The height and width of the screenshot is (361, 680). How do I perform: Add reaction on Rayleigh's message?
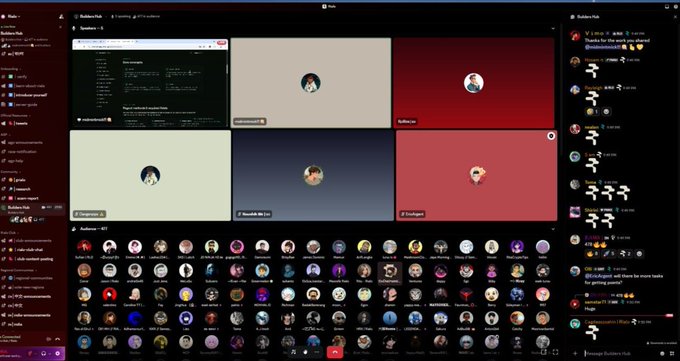[606, 112]
